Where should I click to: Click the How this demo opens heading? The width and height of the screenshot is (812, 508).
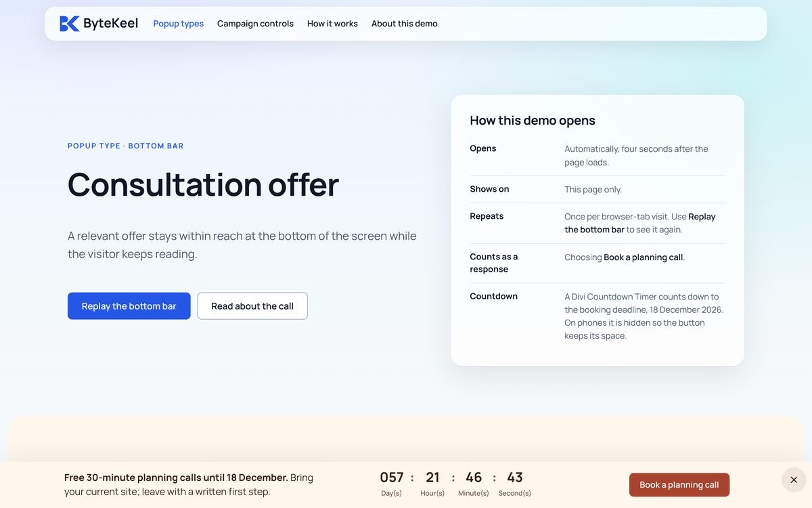pos(533,121)
